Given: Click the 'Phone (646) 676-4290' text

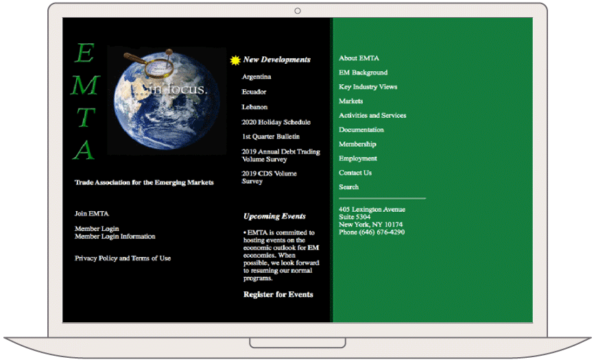Looking at the screenshot, I should [371, 232].
